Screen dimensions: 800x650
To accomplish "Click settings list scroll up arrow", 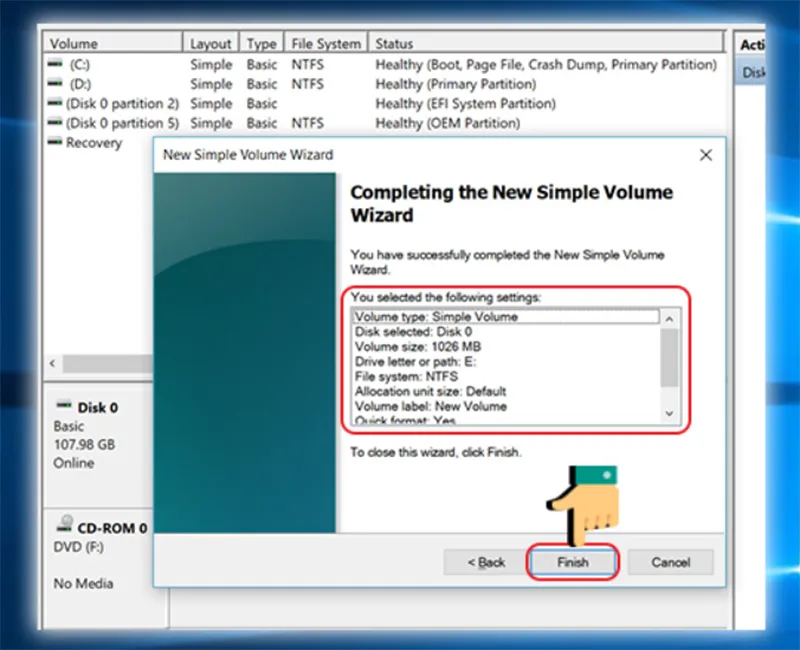I will click(x=669, y=319).
